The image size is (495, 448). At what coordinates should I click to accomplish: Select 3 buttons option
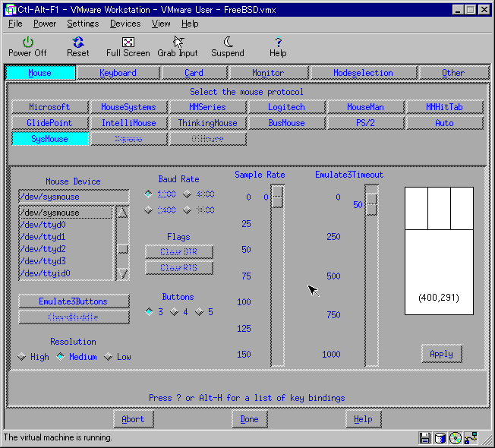click(x=149, y=311)
